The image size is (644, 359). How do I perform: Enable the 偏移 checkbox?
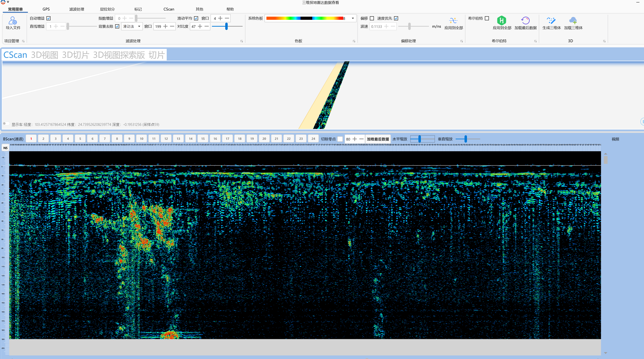click(372, 19)
